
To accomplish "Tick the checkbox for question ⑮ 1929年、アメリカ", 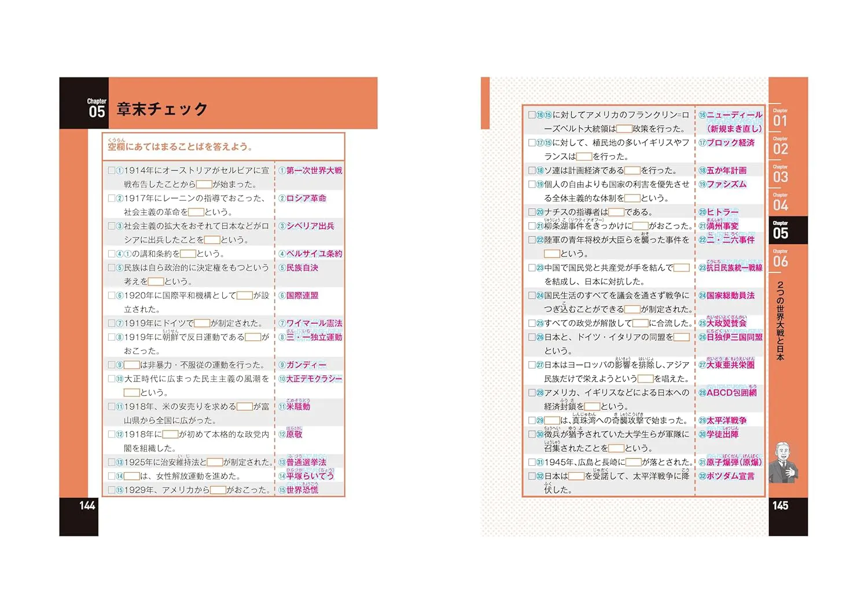I will 112,490.
